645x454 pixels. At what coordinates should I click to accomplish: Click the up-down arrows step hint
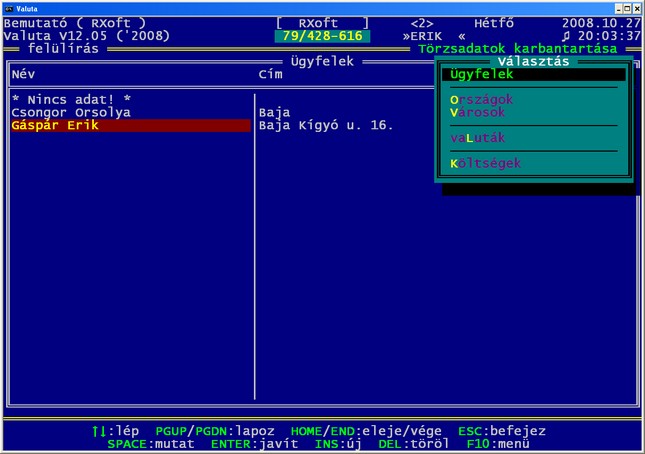click(x=115, y=431)
